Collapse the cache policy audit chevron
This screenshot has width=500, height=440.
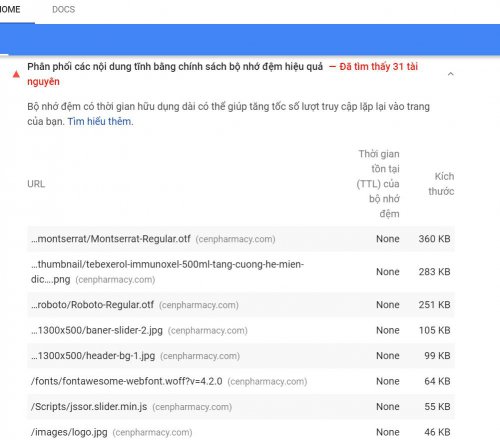451,74
